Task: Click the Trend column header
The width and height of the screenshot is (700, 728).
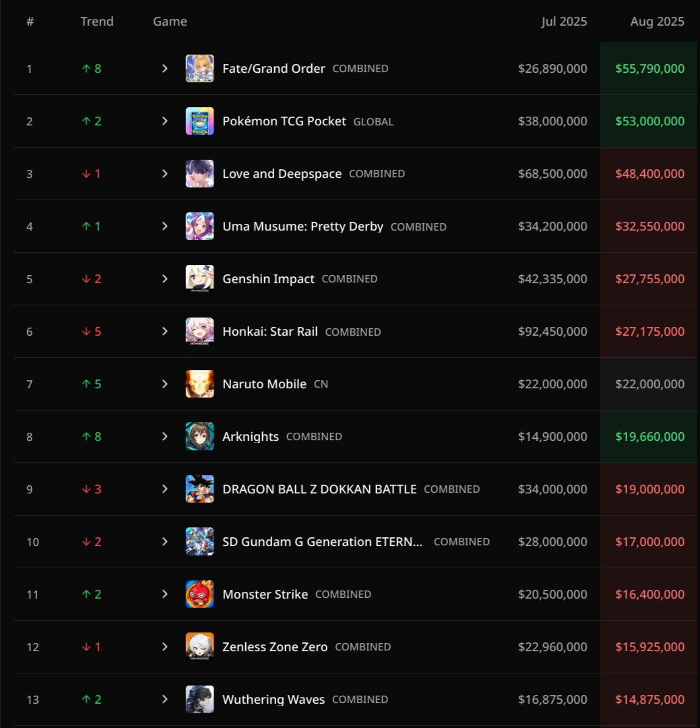Action: click(x=96, y=22)
